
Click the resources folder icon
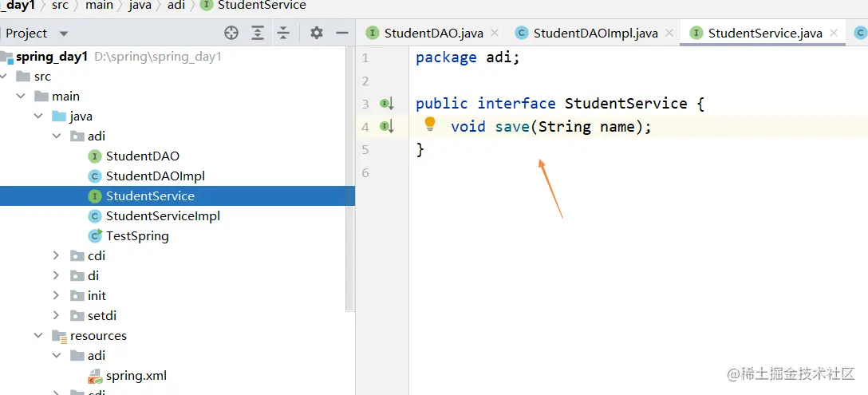tap(59, 336)
